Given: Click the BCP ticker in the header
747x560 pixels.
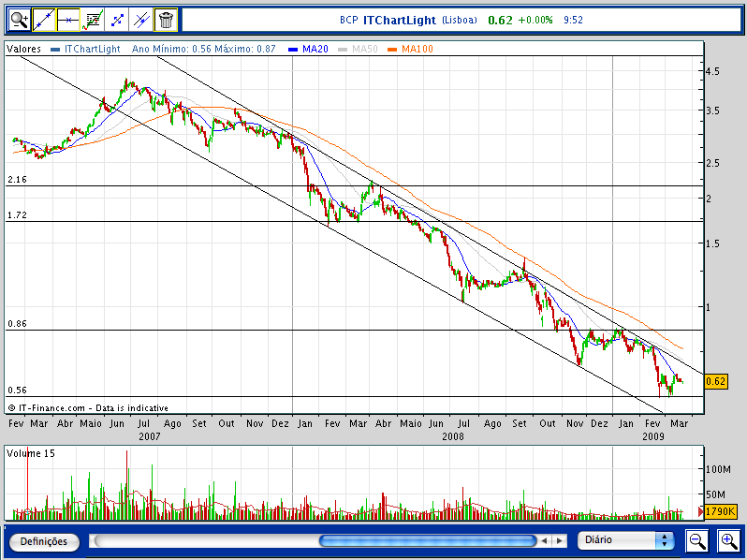Looking at the screenshot, I should (x=348, y=20).
